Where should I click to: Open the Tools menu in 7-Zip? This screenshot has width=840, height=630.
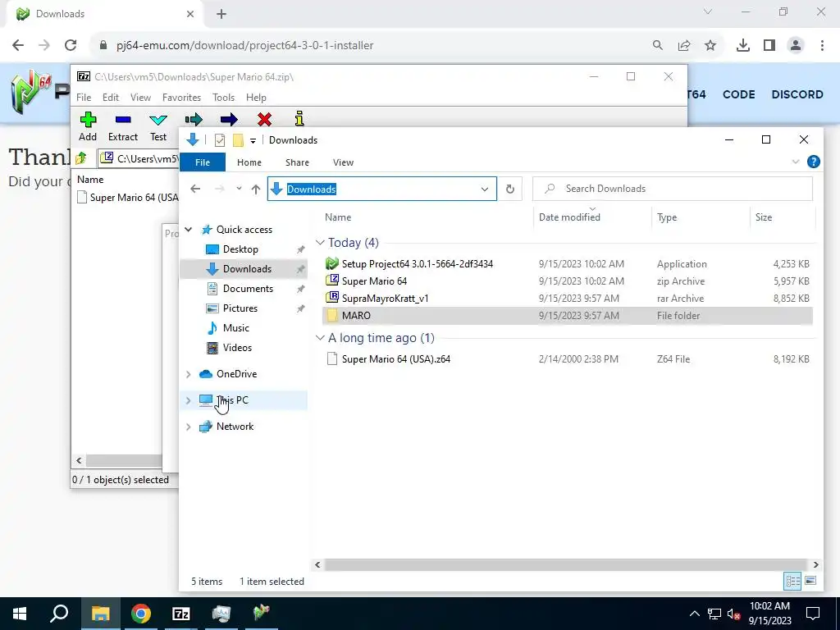click(223, 98)
